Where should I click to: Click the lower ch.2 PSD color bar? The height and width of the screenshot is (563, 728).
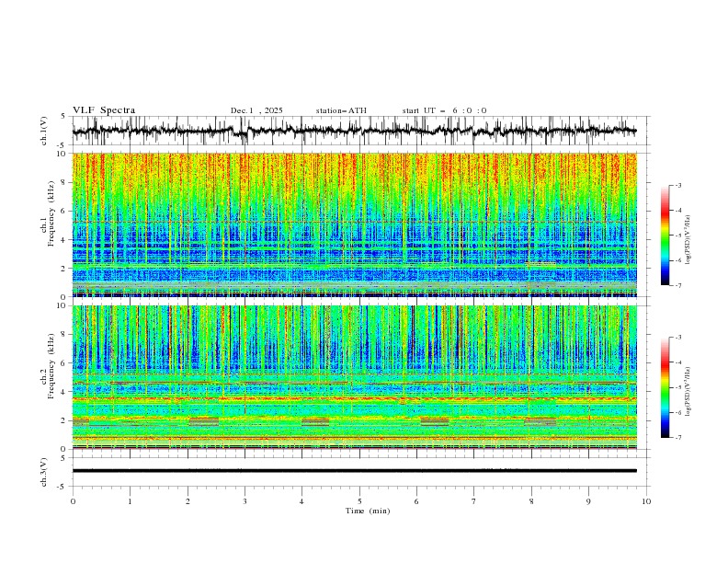click(x=665, y=387)
